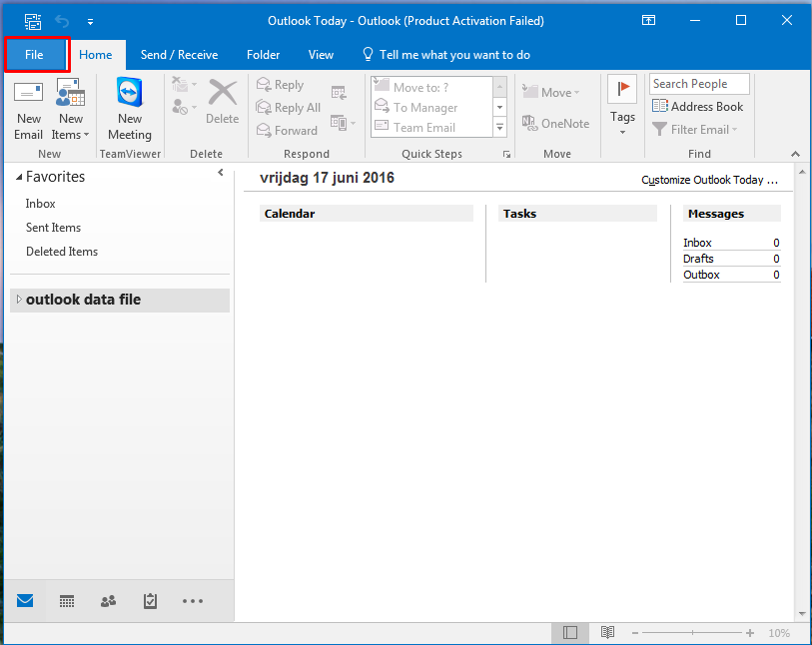Viewport: 812px width, 645px height.
Task: Click the Junk person-block icon
Action: click(x=180, y=107)
